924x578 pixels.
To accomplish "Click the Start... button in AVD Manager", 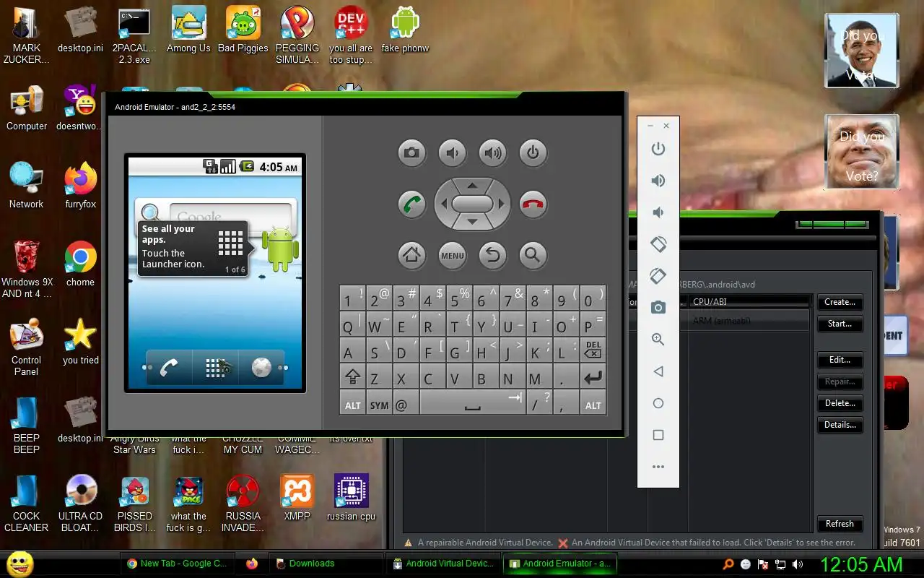I will (840, 324).
